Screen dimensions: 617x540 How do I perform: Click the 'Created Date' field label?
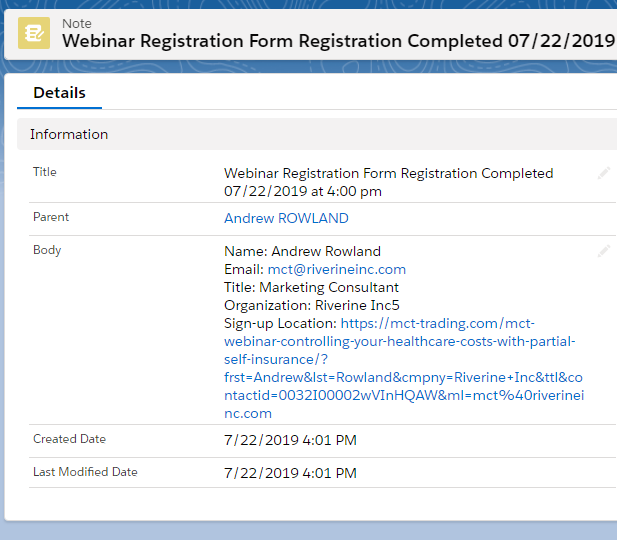[69, 439]
